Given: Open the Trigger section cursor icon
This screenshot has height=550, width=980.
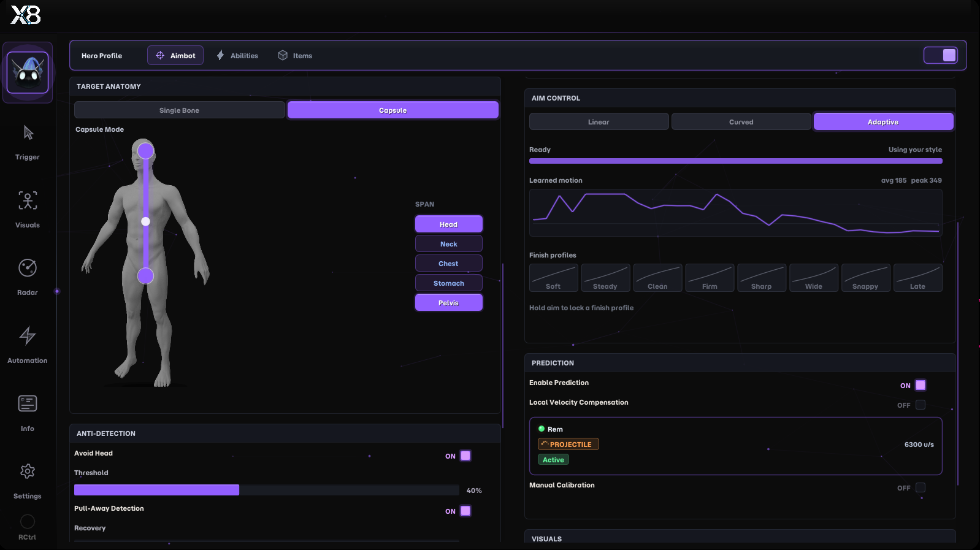Looking at the screenshot, I should (28, 132).
